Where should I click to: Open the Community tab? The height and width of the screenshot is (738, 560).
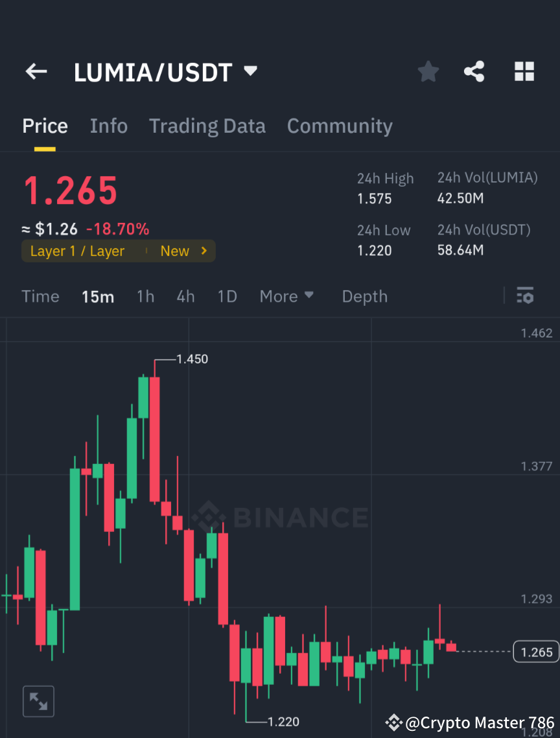(x=340, y=126)
